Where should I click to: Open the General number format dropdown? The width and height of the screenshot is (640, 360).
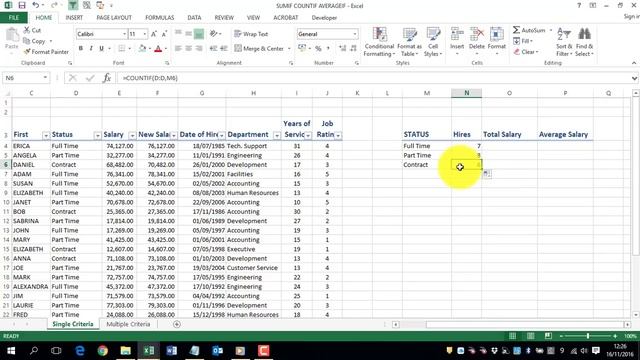tap(355, 34)
